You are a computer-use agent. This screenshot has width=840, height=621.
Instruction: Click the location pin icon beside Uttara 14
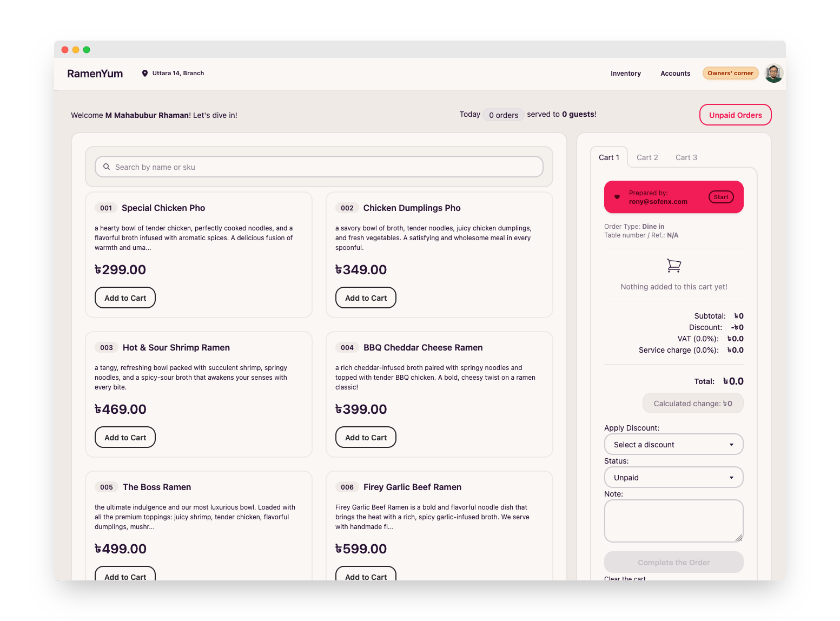point(144,73)
